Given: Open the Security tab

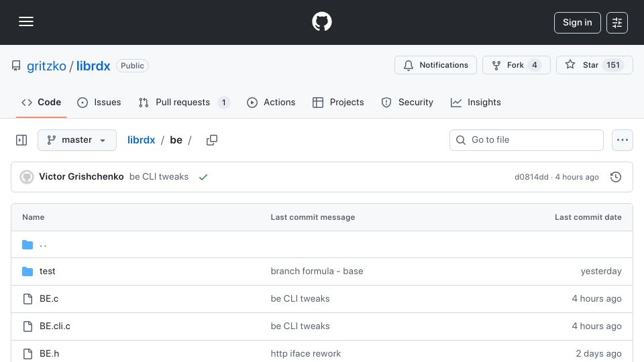Looking at the screenshot, I should click(x=407, y=102).
